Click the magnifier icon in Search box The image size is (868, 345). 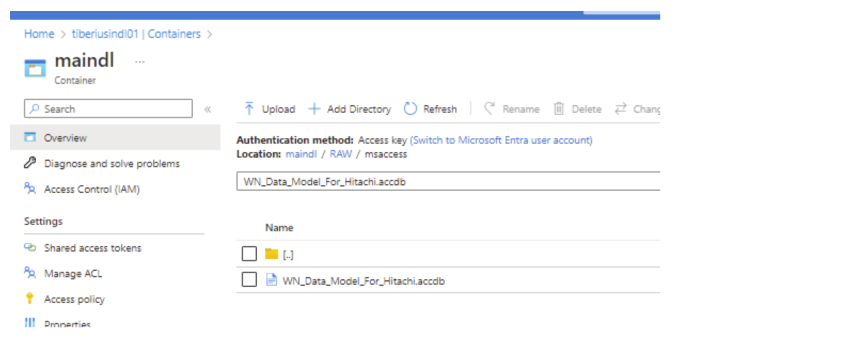pyautogui.click(x=35, y=108)
